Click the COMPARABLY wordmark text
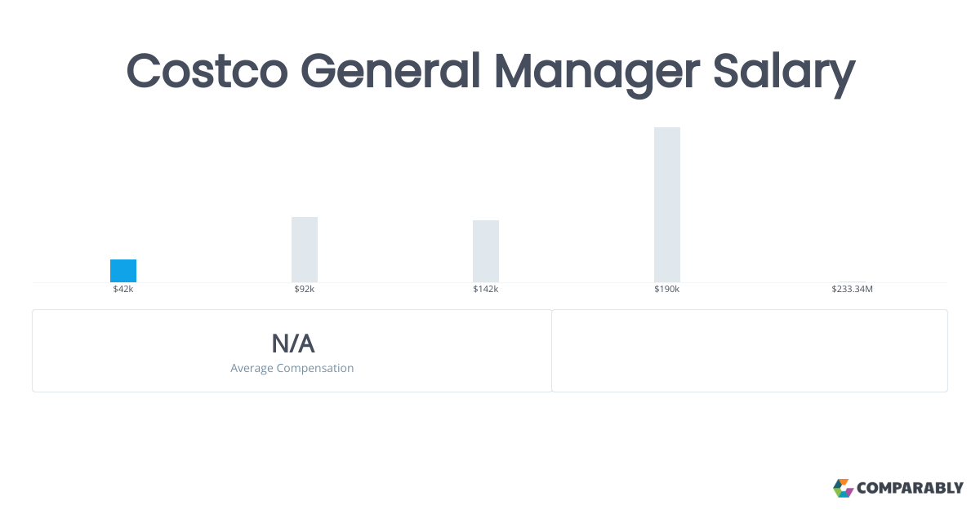This screenshot has height=514, width=980. tap(910, 489)
